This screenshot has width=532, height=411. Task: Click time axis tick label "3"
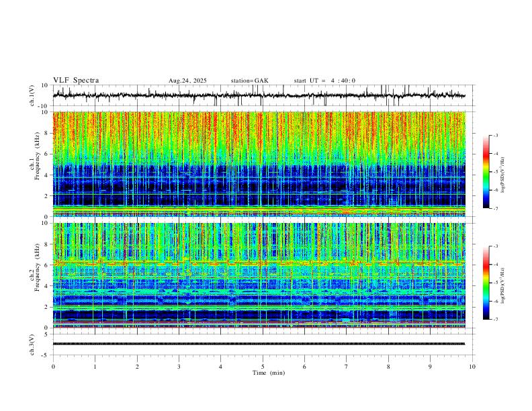click(179, 367)
